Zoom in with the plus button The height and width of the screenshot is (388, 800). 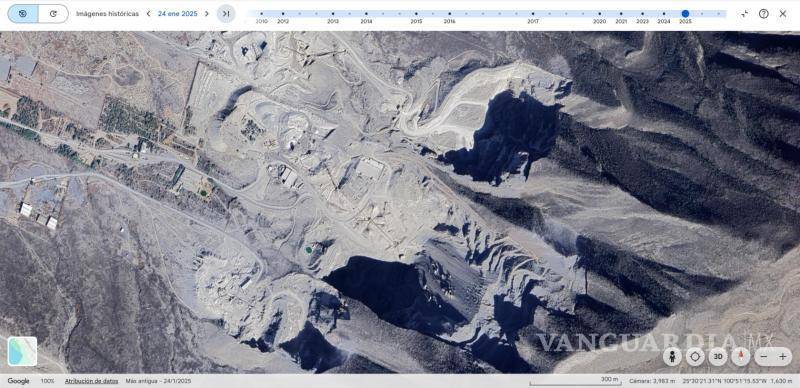(782, 356)
